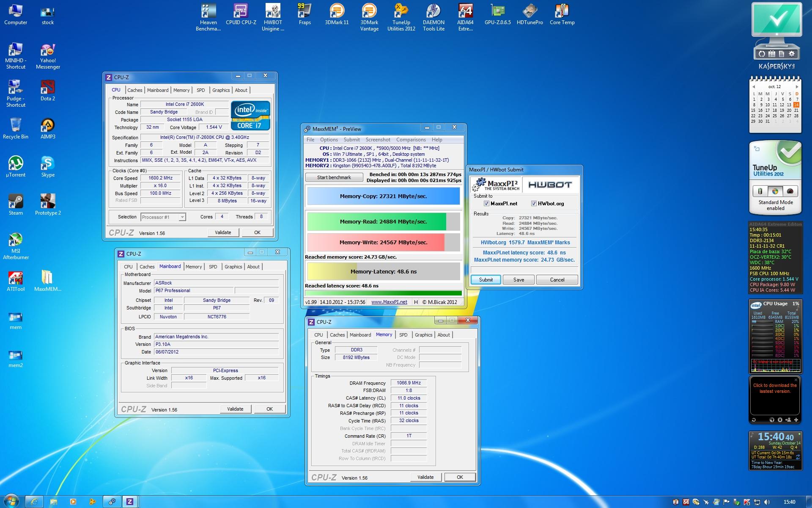
Task: Click Submit in the HWbot Submit dialog
Action: pyautogui.click(x=486, y=280)
